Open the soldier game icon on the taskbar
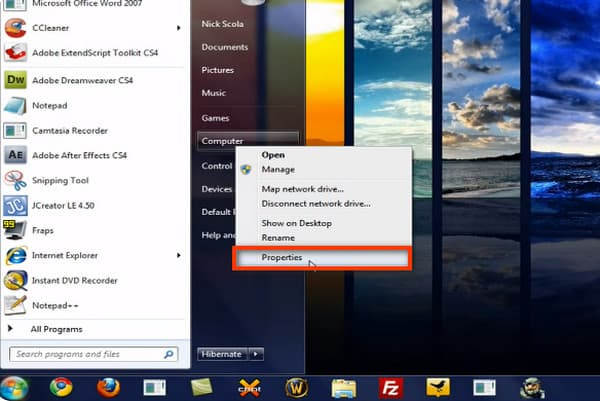The height and width of the screenshot is (401, 600). click(x=532, y=388)
